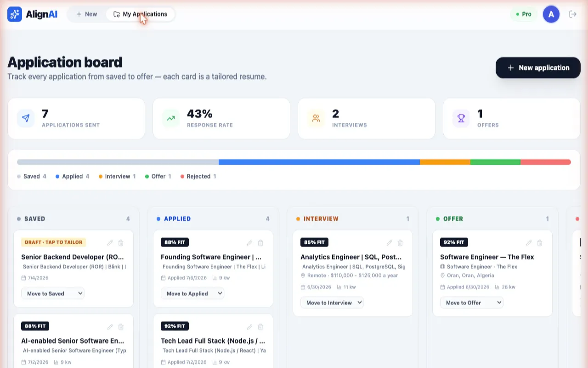Viewport: 588px width, 368px height.
Task: Click the orange Interview segment of the bar
Action: click(445, 162)
